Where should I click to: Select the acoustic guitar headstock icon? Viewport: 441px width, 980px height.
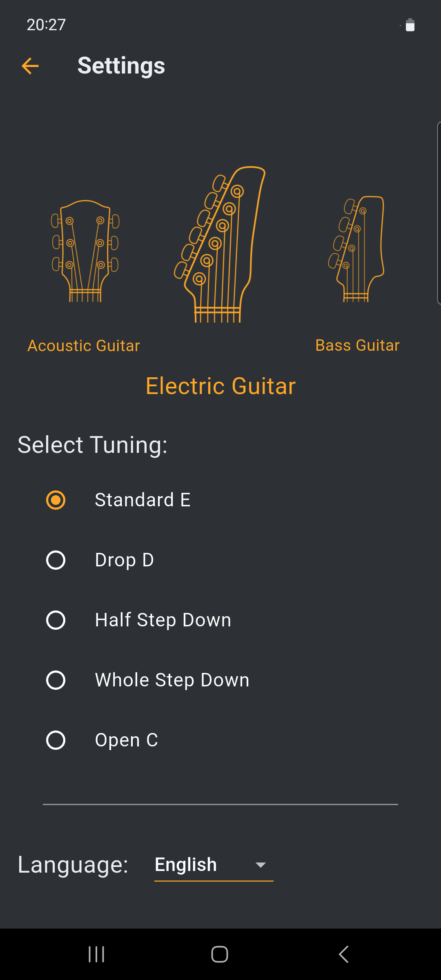pos(85,251)
